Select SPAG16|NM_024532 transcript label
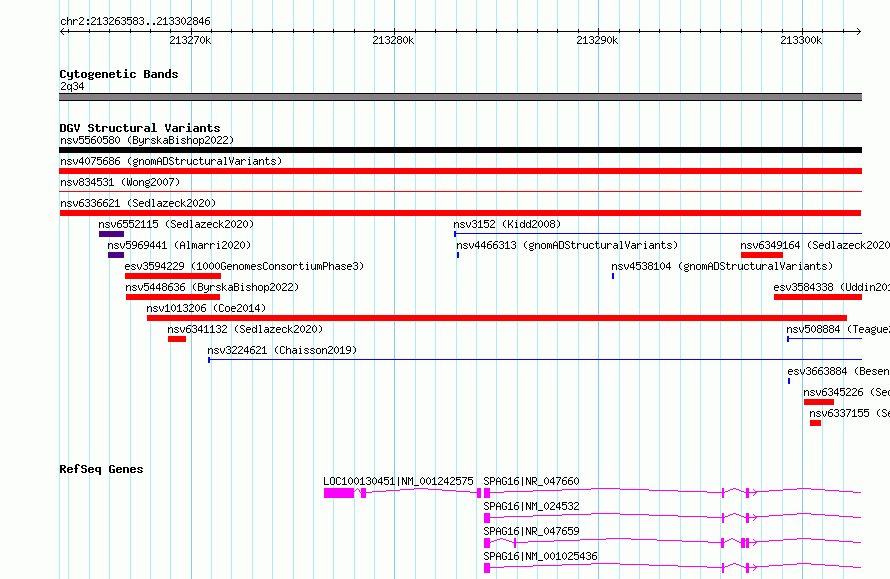Screen dimensions: 890x579 click(x=531, y=506)
